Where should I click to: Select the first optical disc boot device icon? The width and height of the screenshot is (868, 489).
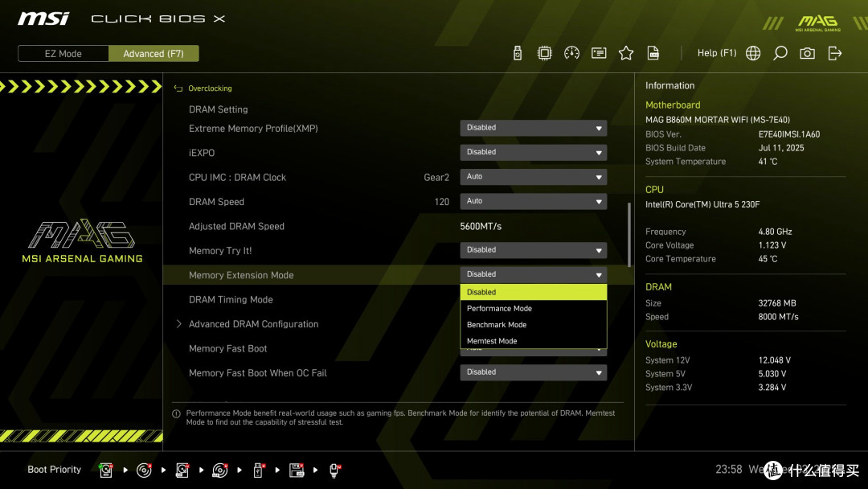coord(144,471)
